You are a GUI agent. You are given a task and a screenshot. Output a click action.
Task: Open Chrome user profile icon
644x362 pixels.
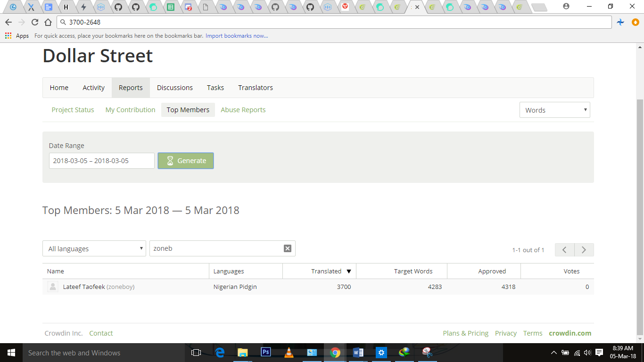(x=566, y=6)
